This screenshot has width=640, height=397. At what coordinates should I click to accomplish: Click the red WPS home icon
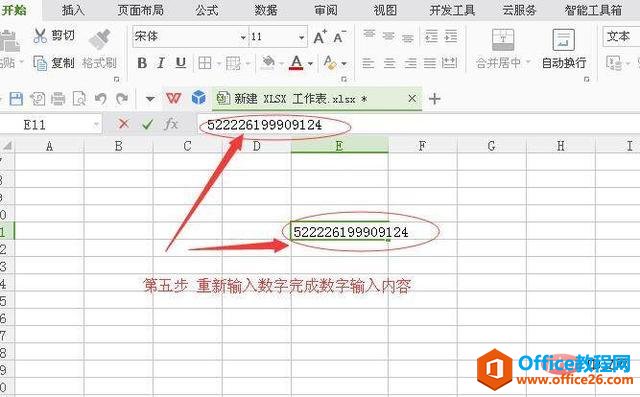tap(173, 98)
